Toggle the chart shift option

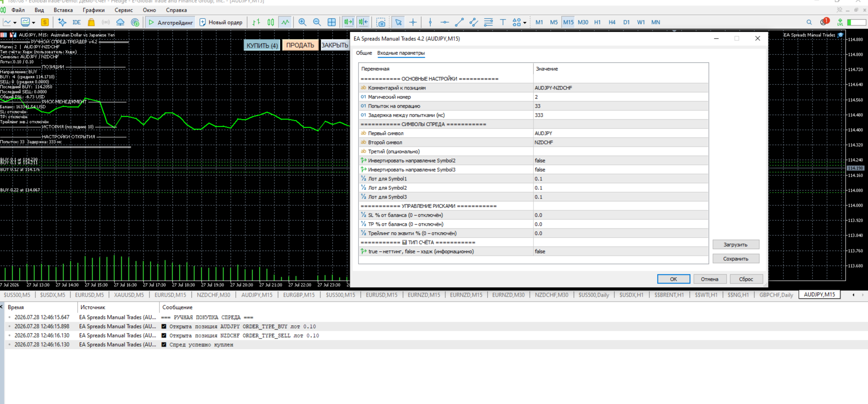coord(363,22)
